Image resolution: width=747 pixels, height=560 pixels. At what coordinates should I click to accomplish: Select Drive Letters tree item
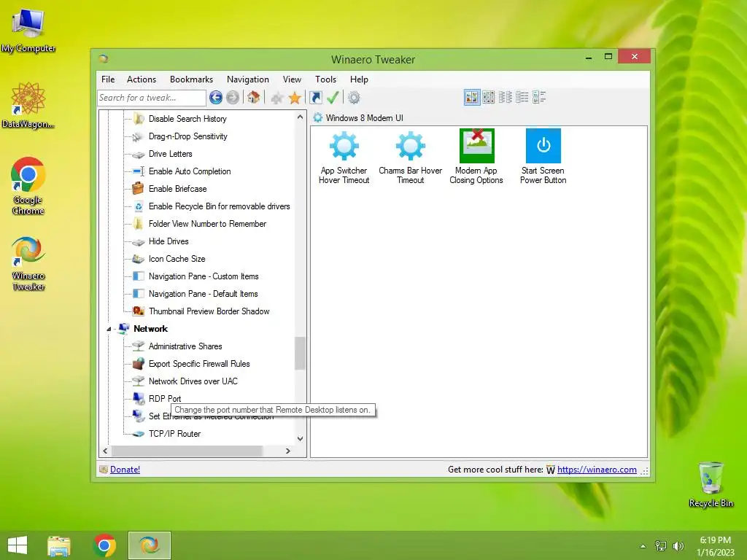pyautogui.click(x=171, y=154)
